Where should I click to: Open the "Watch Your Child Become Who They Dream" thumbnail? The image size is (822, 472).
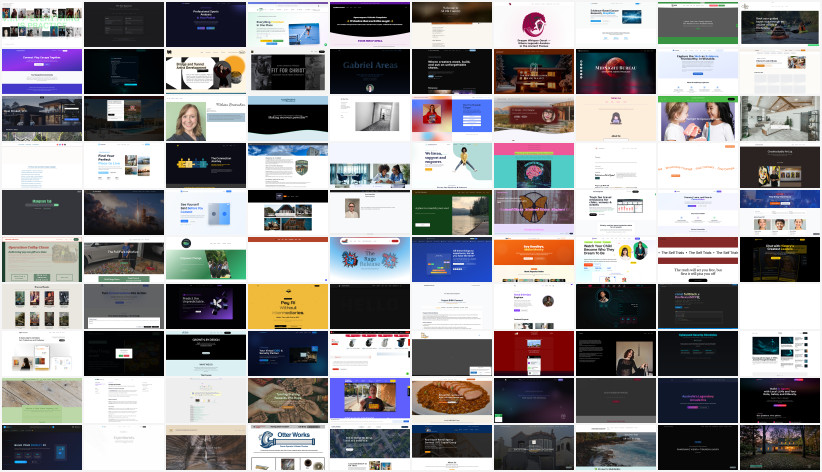click(x=616, y=260)
